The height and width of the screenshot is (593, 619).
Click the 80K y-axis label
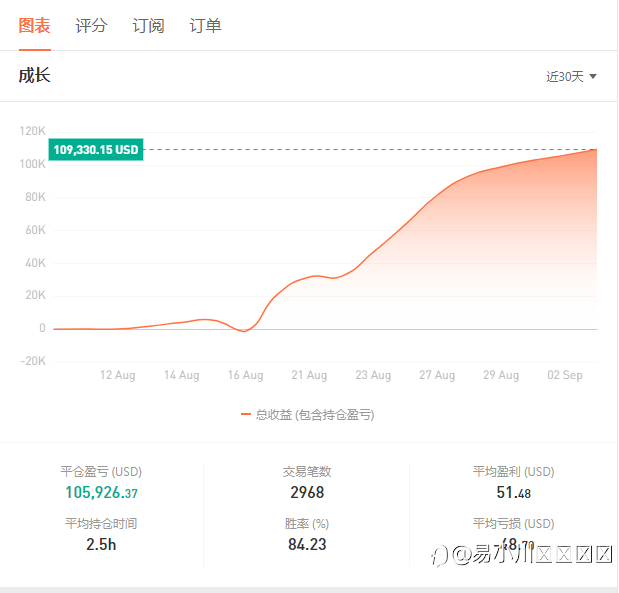click(x=36, y=197)
